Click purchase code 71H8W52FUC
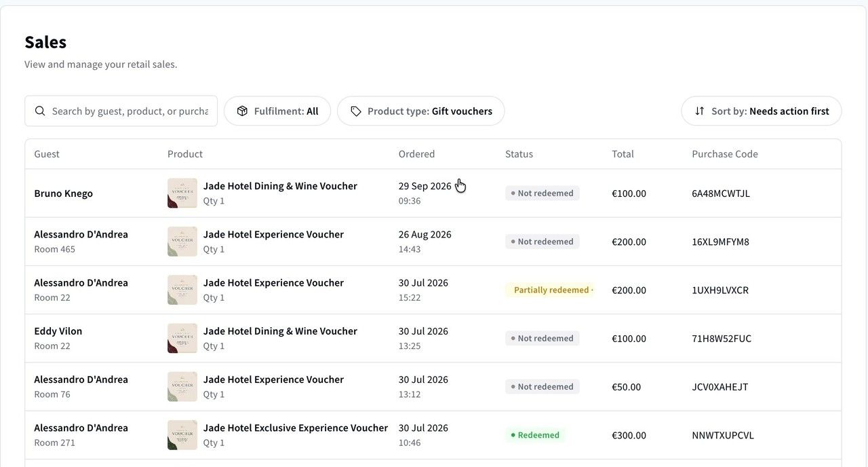 722,338
